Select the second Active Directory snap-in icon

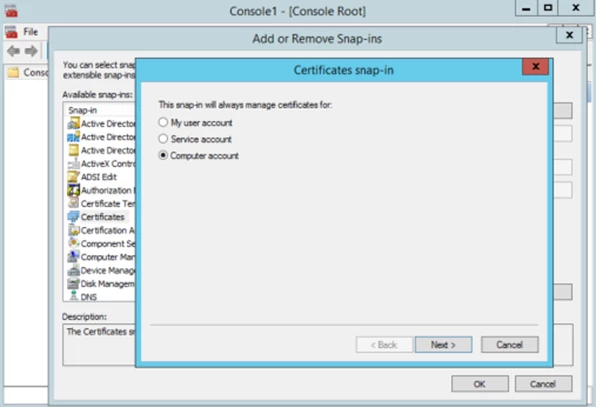point(73,137)
